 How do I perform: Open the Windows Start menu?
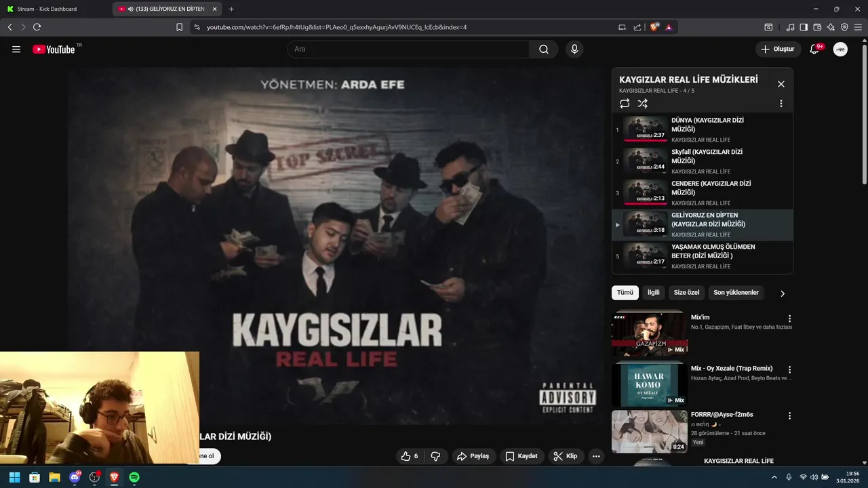click(x=14, y=477)
